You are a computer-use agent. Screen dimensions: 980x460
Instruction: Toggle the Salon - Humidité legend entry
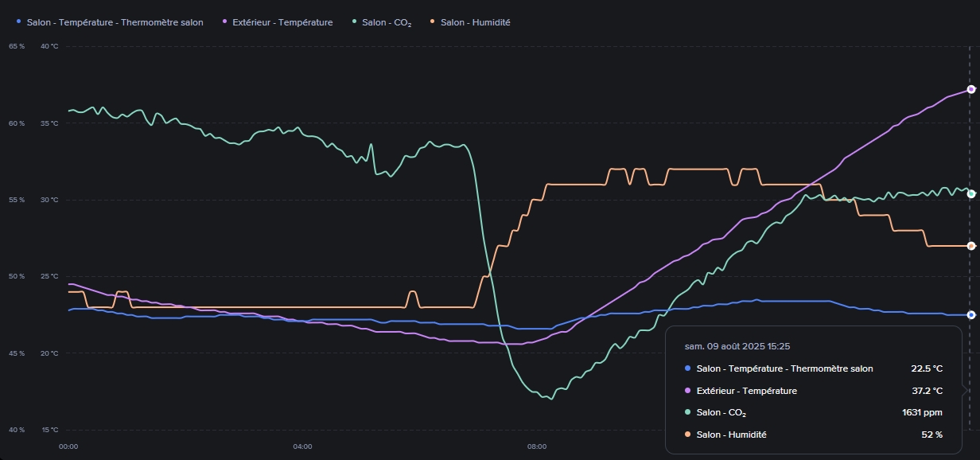coord(475,22)
